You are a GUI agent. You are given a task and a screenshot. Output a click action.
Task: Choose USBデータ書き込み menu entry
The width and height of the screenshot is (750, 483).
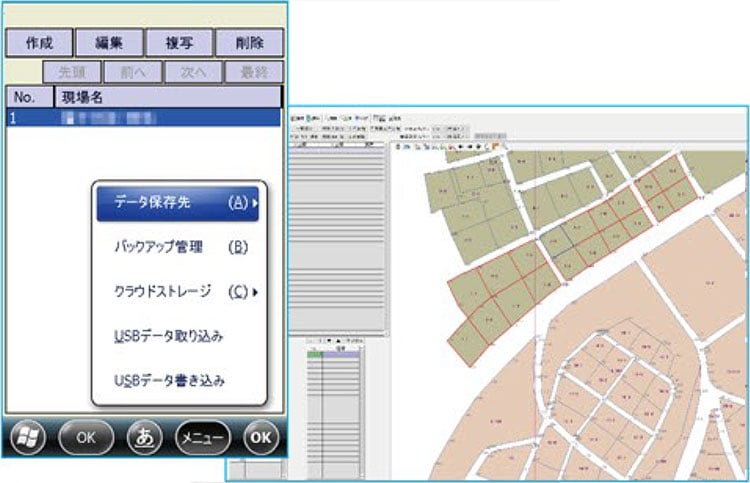(169, 380)
